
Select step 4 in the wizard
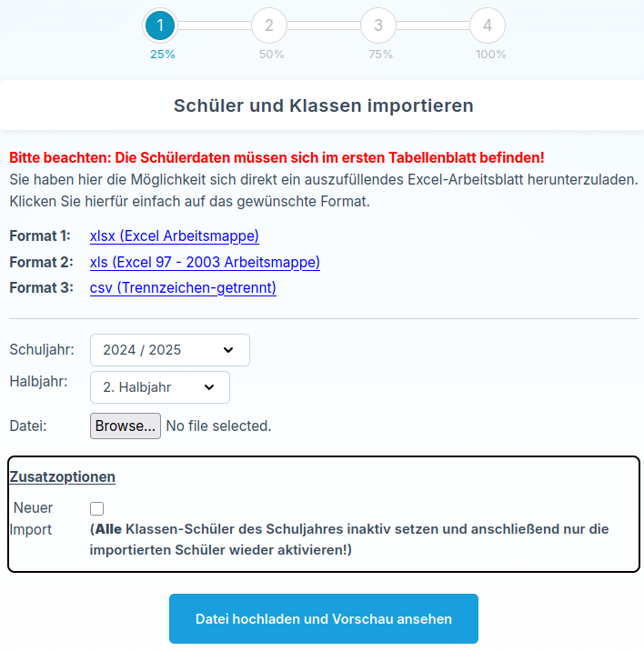pos(488,25)
